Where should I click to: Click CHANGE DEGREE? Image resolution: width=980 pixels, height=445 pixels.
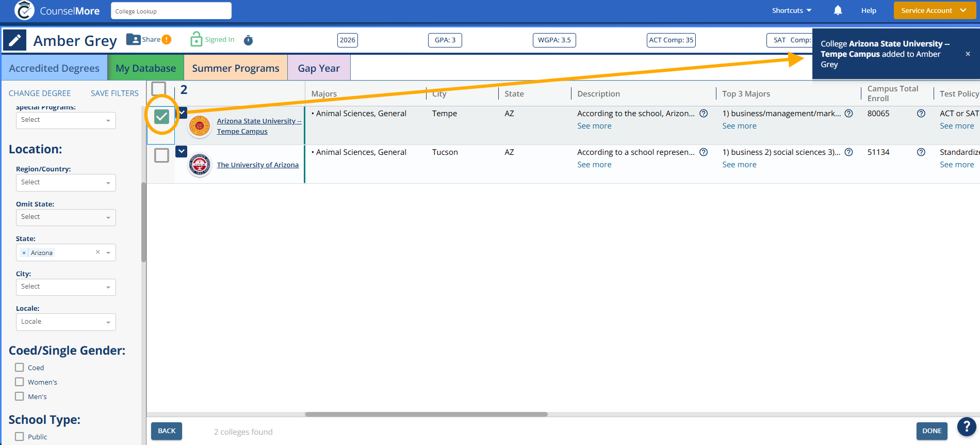pyautogui.click(x=40, y=93)
